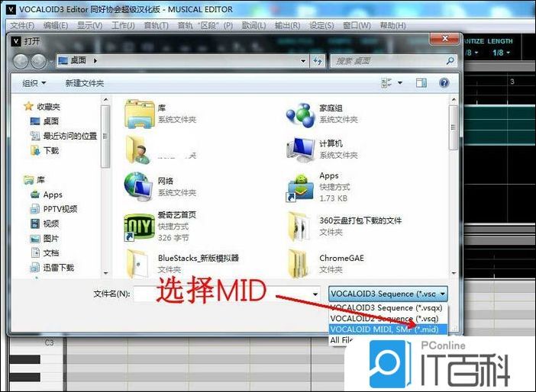Viewport: 536px width, 392px height.
Task: Click the search magnifier icon
Action: tap(450, 61)
